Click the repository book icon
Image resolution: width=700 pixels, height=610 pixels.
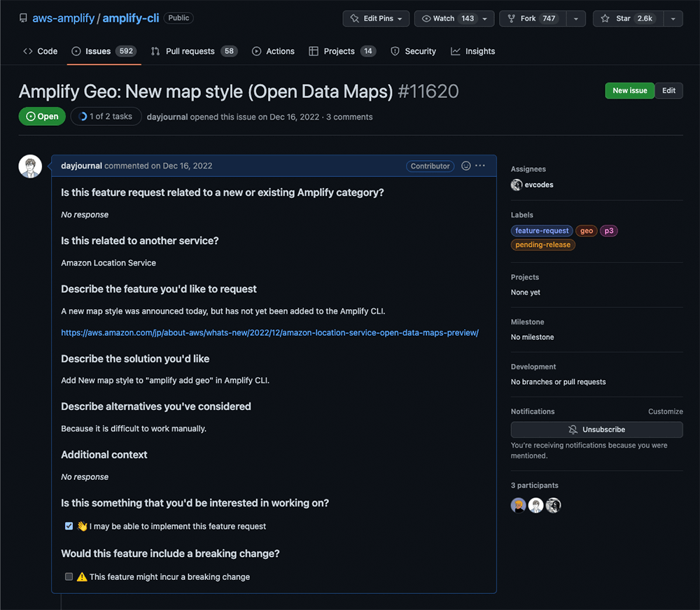coord(23,18)
